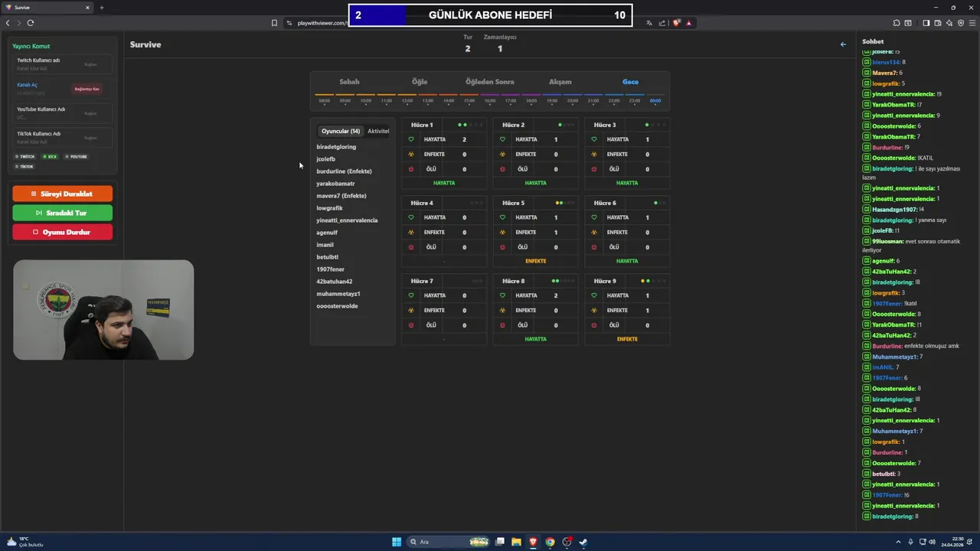Viewport: 980px width, 551px height.
Task: Open the browser extensions puzzle icon
Action: tap(897, 23)
